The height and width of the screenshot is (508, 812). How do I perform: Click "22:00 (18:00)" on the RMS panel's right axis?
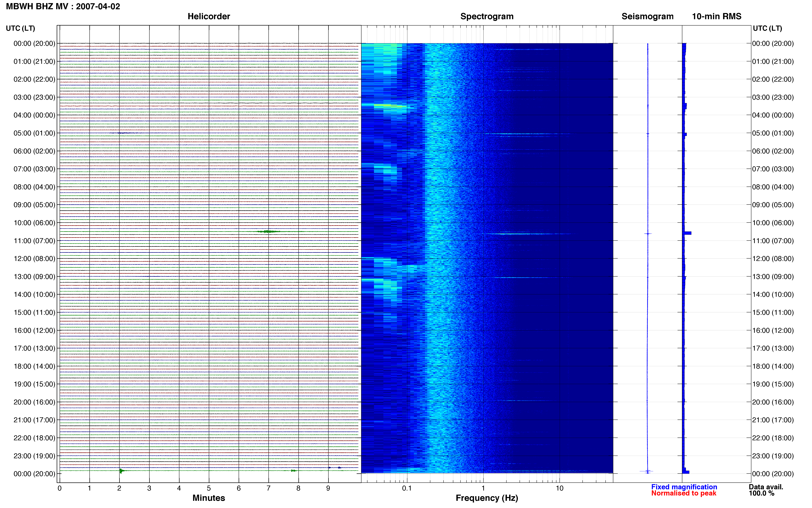[773, 438]
